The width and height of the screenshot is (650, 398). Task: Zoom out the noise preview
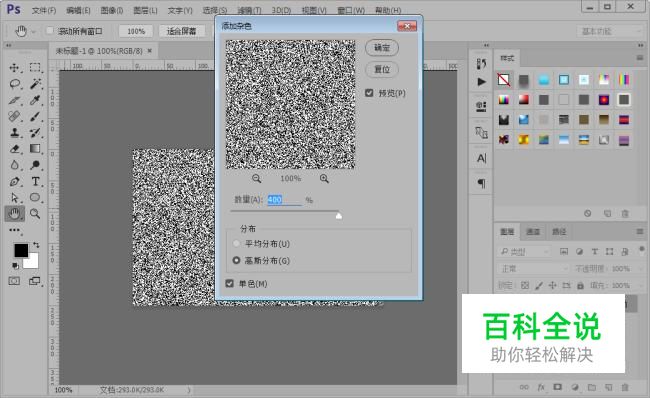[x=257, y=178]
